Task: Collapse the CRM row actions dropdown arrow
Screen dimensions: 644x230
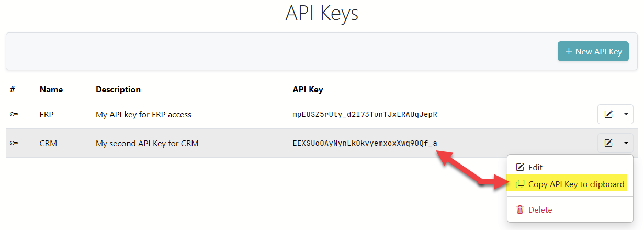Action: pos(626,143)
